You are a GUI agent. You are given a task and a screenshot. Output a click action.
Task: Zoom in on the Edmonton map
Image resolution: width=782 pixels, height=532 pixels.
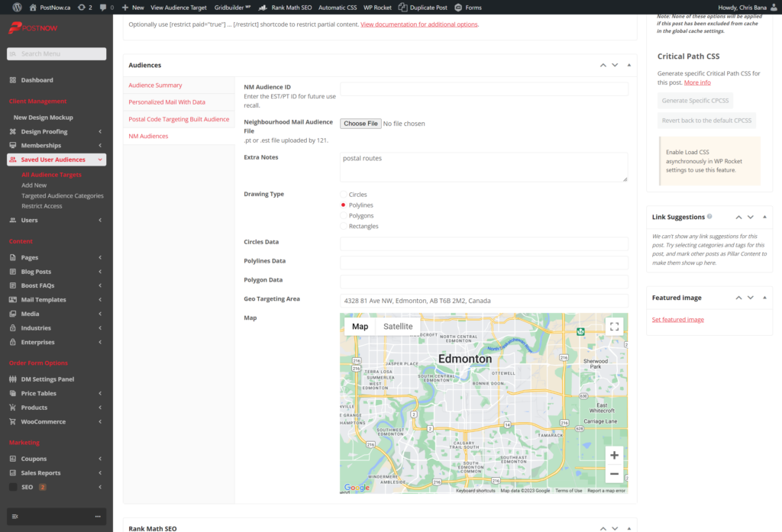tap(614, 456)
